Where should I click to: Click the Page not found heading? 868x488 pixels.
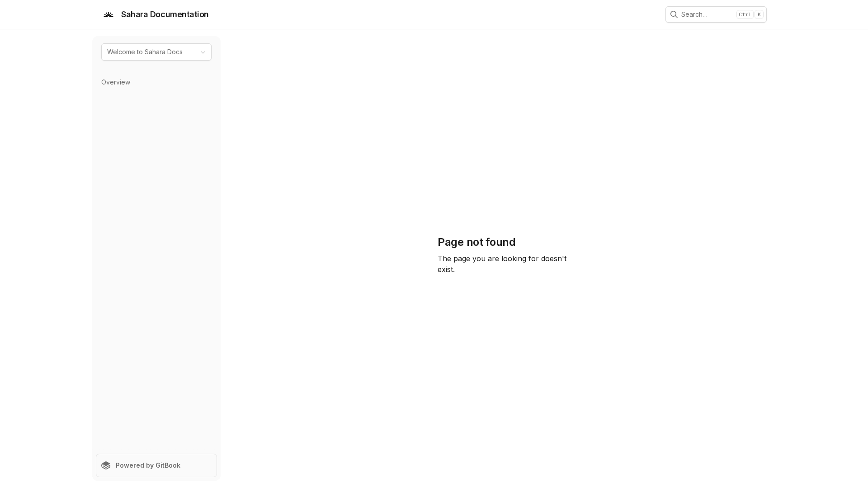(476, 242)
